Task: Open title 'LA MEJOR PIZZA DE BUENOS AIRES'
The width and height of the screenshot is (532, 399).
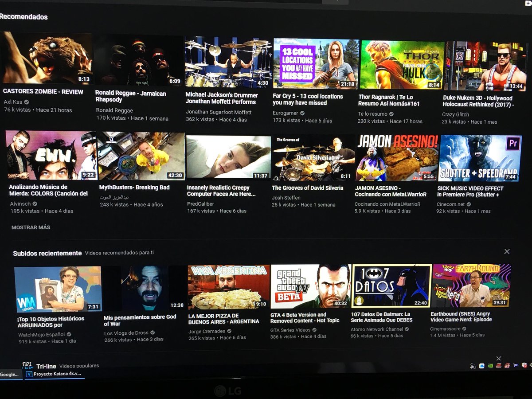Action: click(x=224, y=319)
